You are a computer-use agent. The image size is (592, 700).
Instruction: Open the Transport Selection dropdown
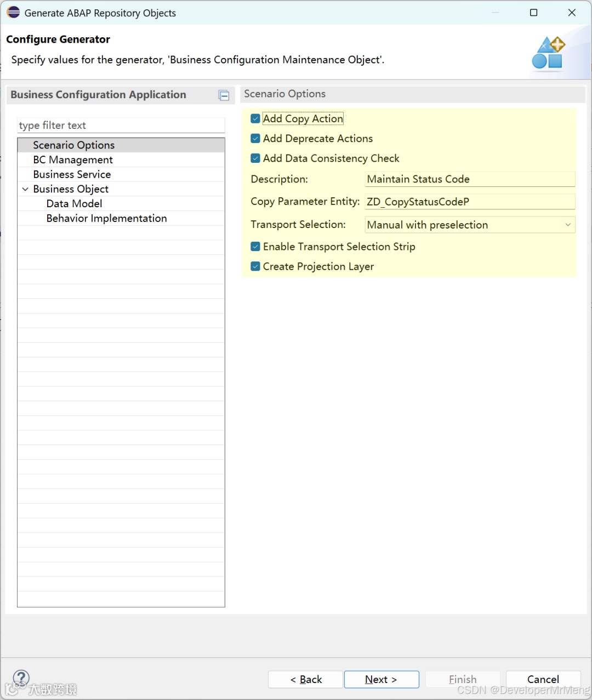click(470, 225)
